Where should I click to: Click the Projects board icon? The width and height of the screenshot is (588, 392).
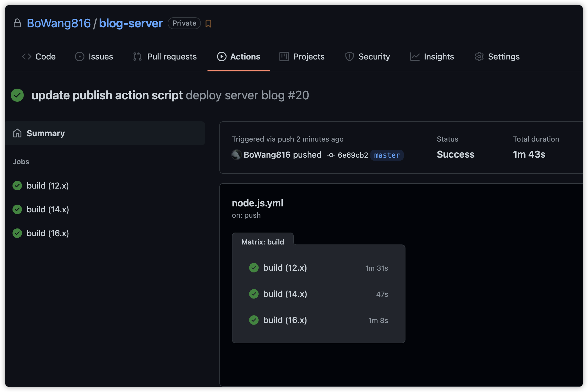point(284,57)
